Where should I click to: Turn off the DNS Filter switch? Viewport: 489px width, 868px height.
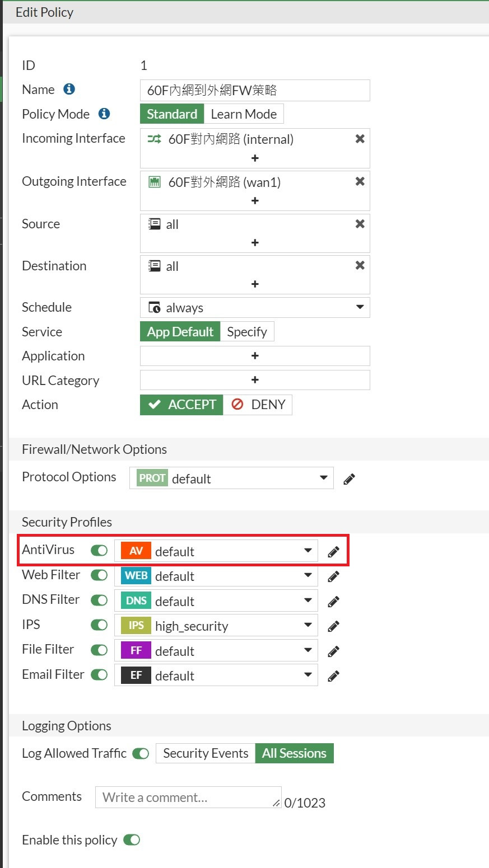point(99,600)
